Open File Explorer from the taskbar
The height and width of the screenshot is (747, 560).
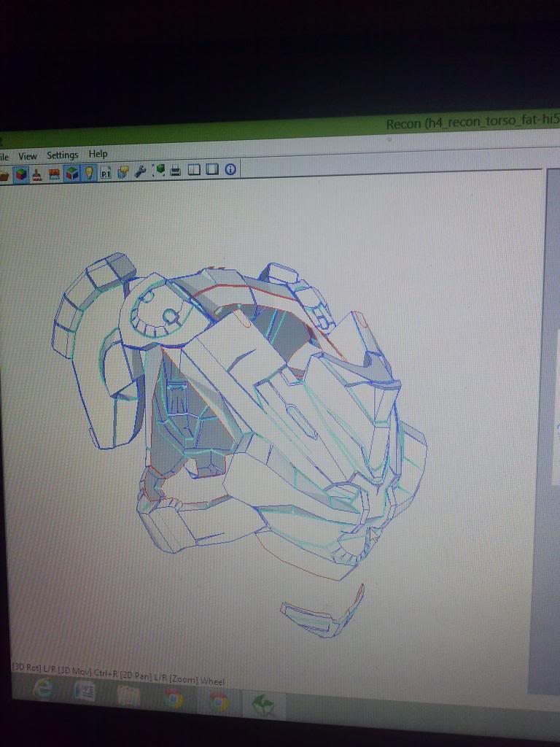click(x=128, y=695)
